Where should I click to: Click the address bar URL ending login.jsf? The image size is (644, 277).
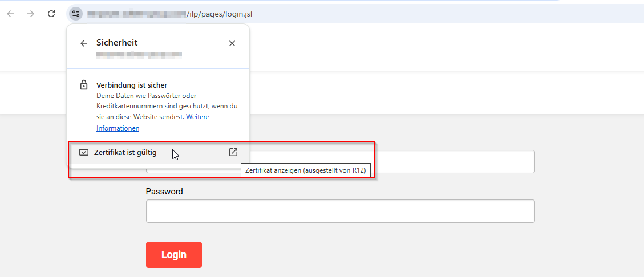point(219,14)
